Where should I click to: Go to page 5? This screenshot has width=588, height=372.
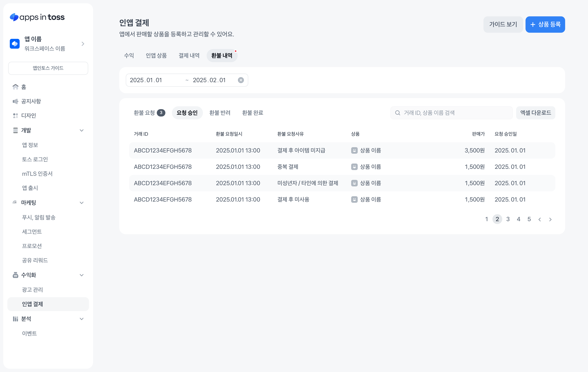[529, 219]
